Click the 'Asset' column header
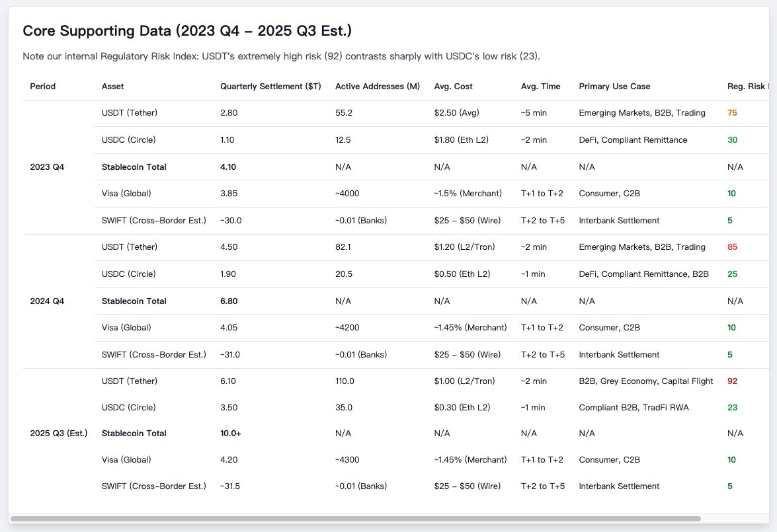 pyautogui.click(x=112, y=86)
